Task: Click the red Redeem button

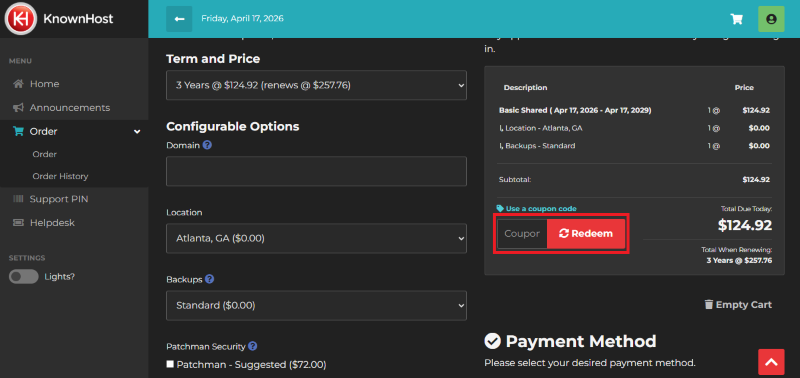Action: 586,234
